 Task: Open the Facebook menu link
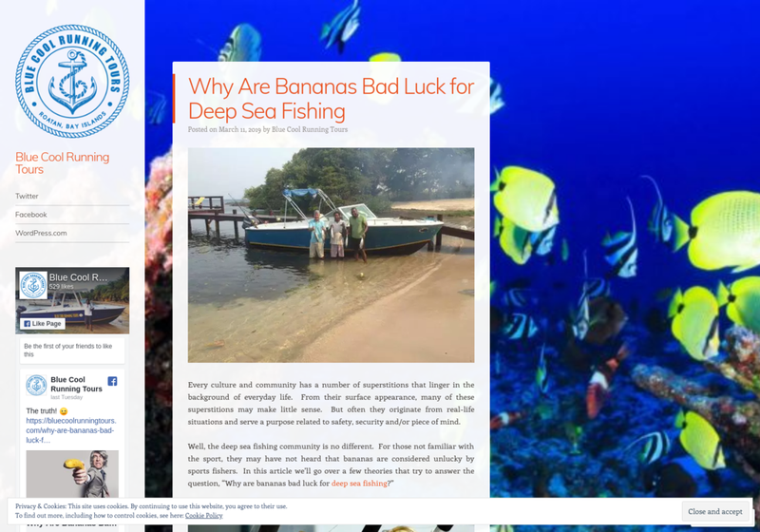31,215
